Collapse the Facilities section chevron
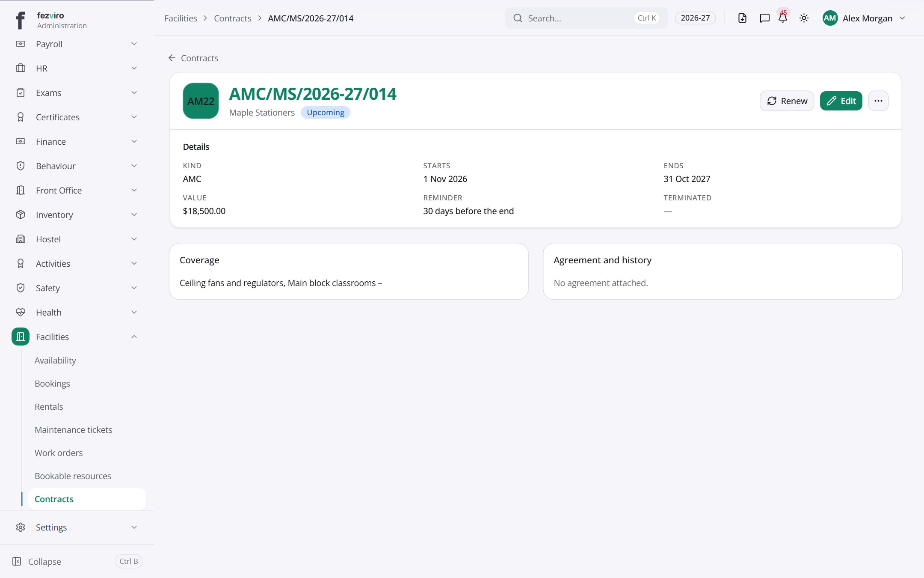The width and height of the screenshot is (924, 578). click(134, 337)
